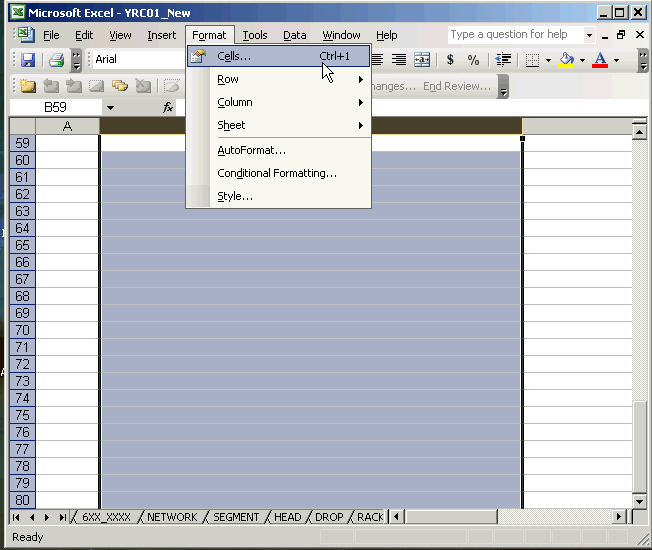This screenshot has height=550, width=652.
Task: Expand Formatting toolbar options at far right
Action: click(x=643, y=60)
